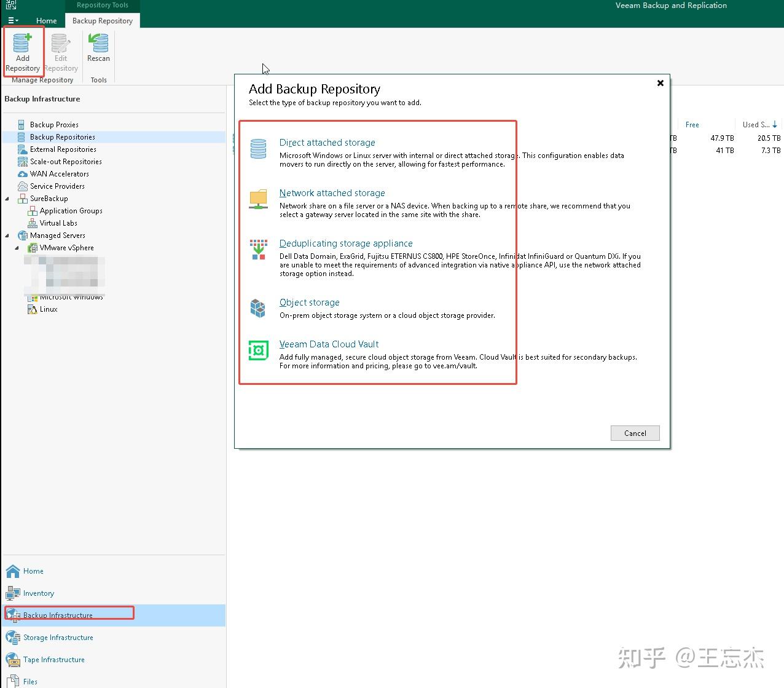The width and height of the screenshot is (784, 688).
Task: Open the Tape Infrastructure view
Action: coord(114,660)
